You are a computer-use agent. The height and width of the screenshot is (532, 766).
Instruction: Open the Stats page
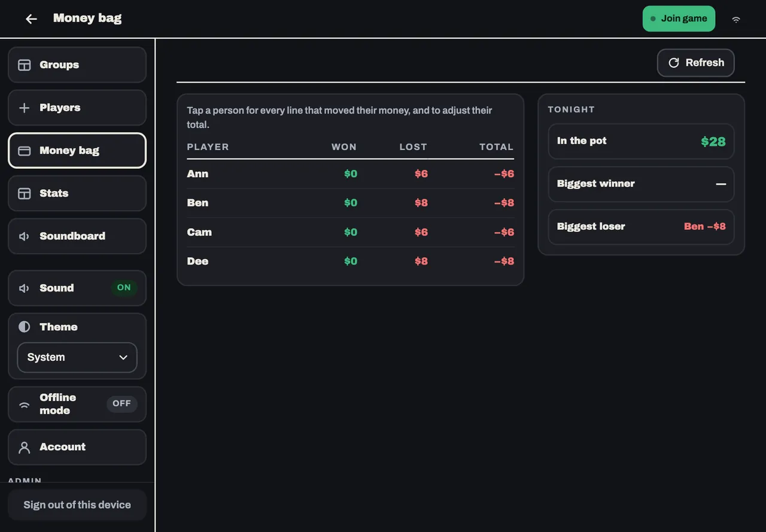coord(77,193)
